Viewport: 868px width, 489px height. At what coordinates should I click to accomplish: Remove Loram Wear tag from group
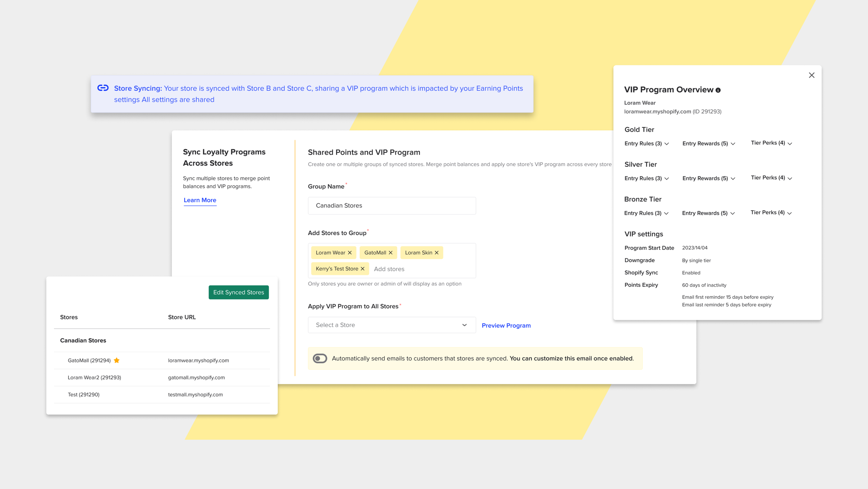point(350,253)
